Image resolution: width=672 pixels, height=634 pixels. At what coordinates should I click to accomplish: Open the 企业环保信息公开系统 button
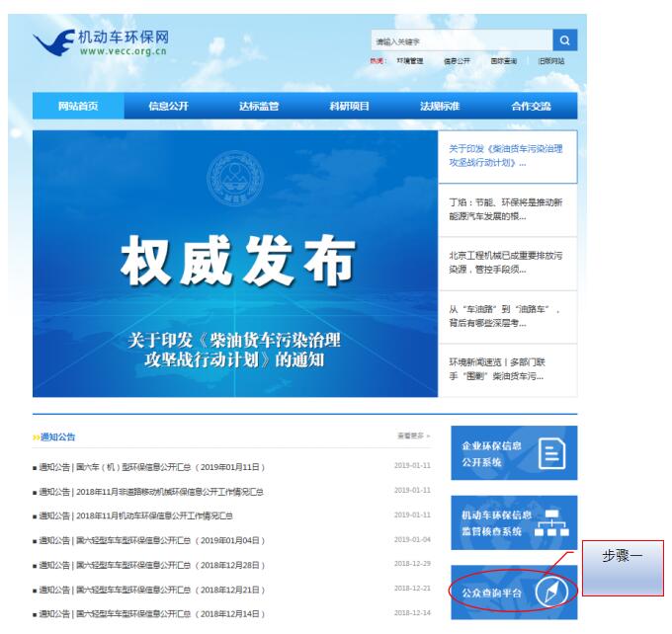[x=514, y=453]
